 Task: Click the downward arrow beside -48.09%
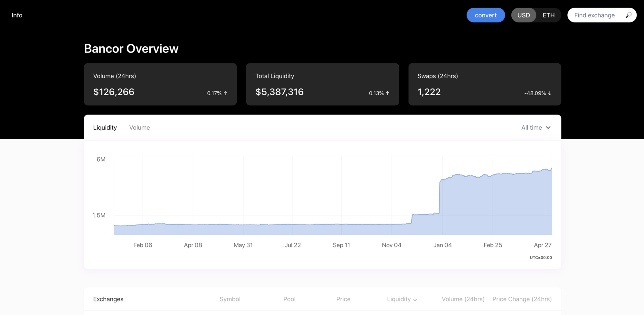point(550,93)
